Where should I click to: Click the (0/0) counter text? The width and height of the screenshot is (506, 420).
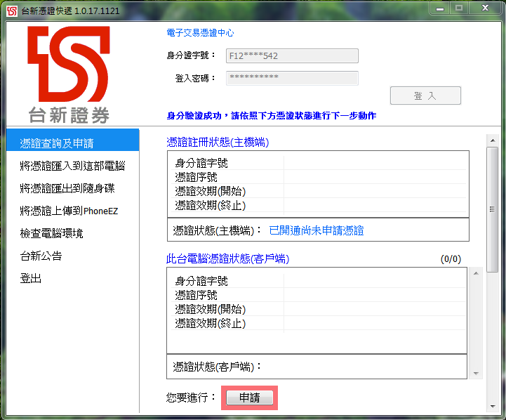point(451,259)
